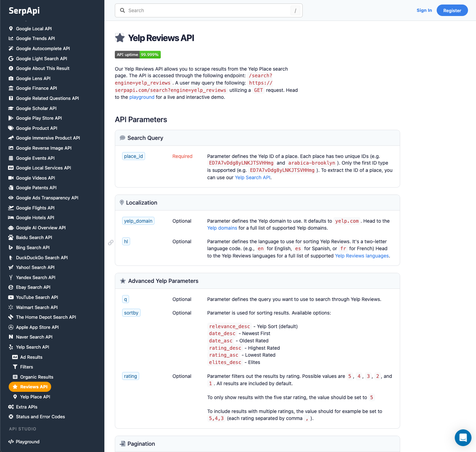Click the Google Product API tags icon
Image resolution: width=476 pixels, height=452 pixels.
11,128
